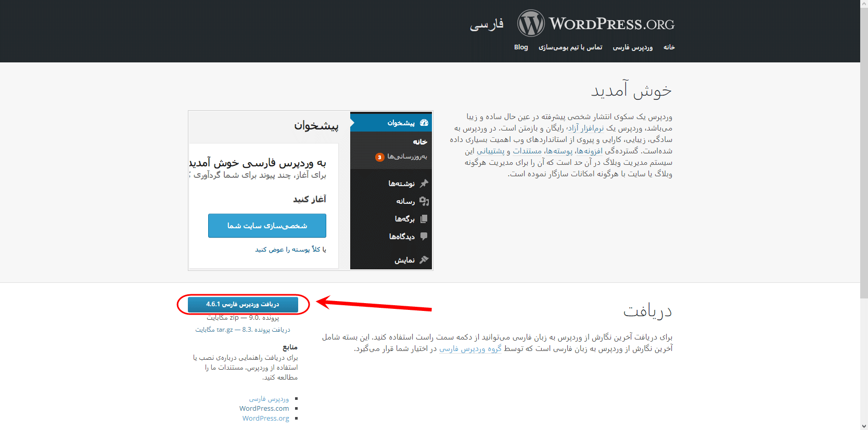This screenshot has width=868, height=430.
Task: Download WordPress Persian 4.6.1 button
Action: pos(243,304)
